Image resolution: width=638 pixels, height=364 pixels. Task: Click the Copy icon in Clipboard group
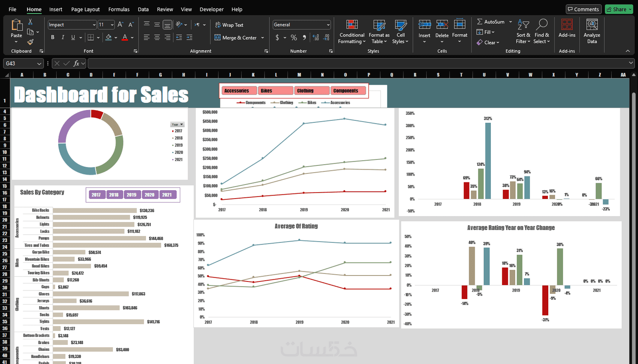pos(30,32)
